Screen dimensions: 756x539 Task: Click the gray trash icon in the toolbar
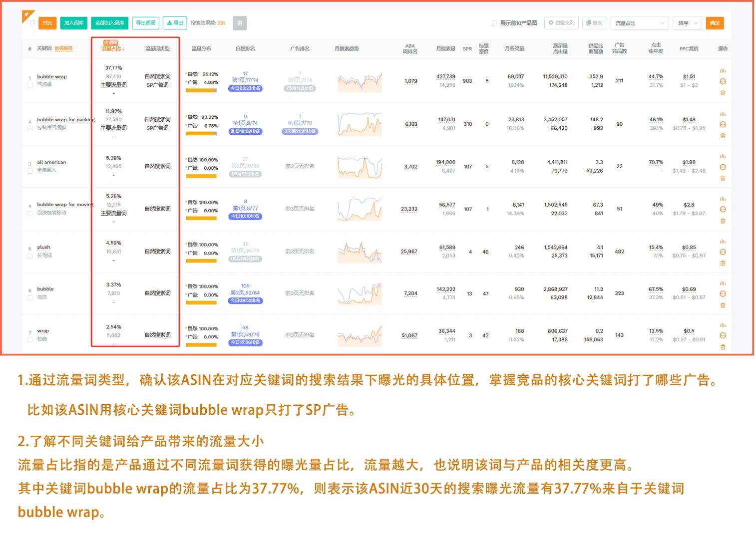[240, 23]
